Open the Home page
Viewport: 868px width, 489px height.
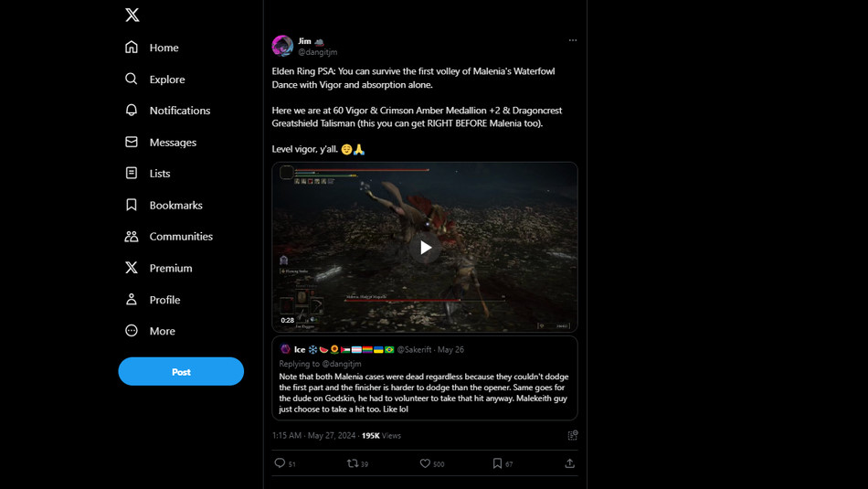pos(152,48)
